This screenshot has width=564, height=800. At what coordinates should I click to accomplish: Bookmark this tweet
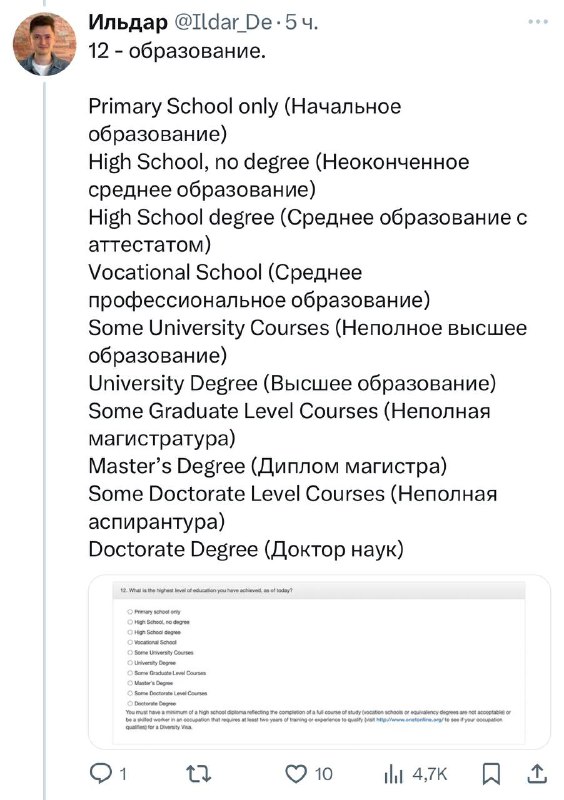pyautogui.click(x=491, y=774)
